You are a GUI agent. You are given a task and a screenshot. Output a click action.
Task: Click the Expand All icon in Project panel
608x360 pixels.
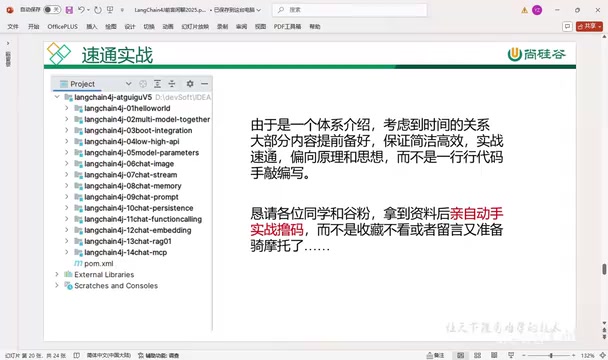(157, 84)
